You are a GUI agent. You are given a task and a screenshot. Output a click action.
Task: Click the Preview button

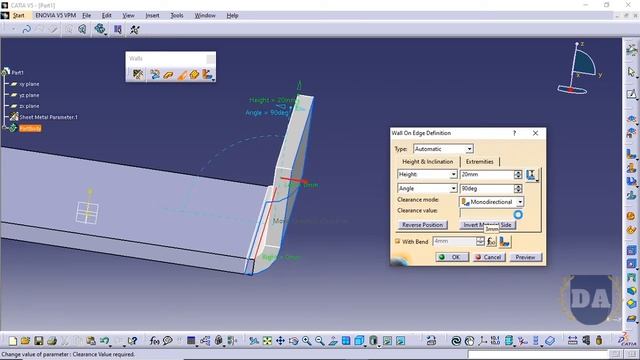click(525, 257)
